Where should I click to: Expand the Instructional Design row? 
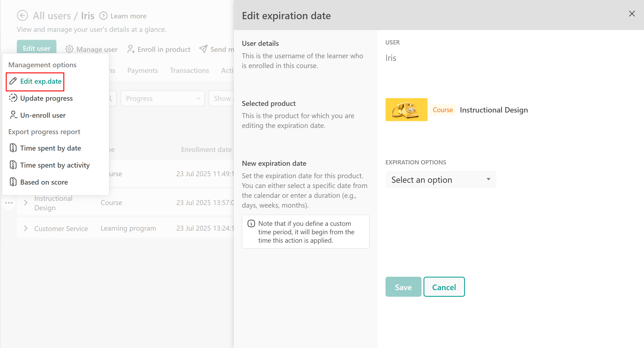pos(25,203)
